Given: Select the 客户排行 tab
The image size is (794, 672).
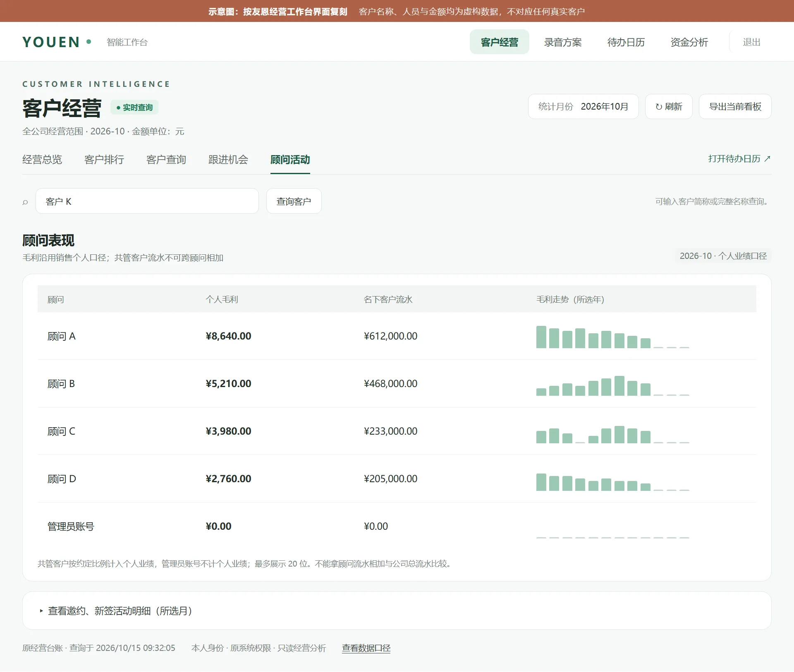Looking at the screenshot, I should pos(104,160).
